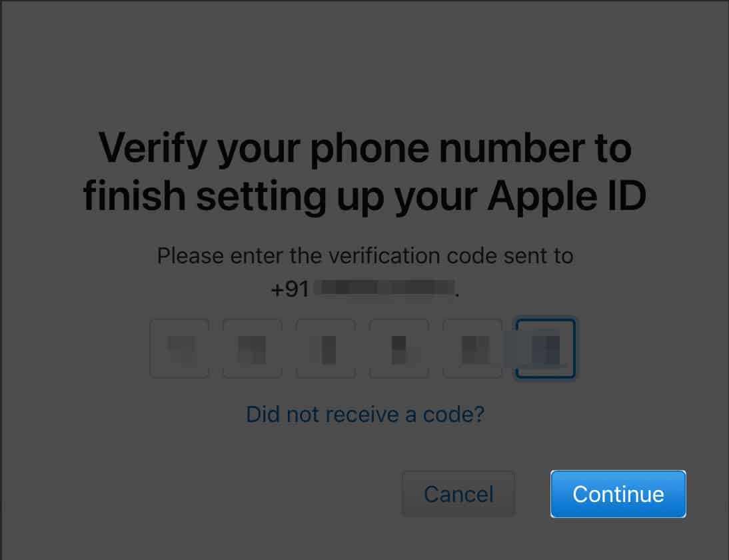Select the second code digit field
The image size is (729, 560).
(253, 348)
